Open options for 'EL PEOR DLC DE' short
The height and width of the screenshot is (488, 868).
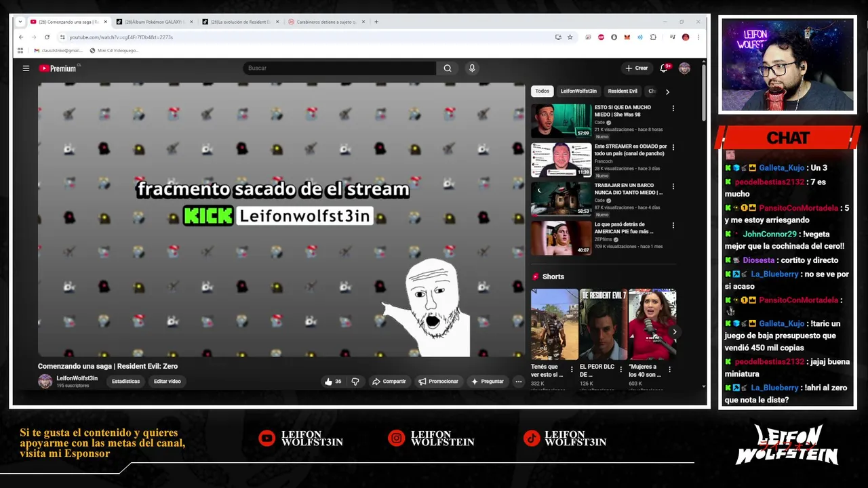point(620,369)
